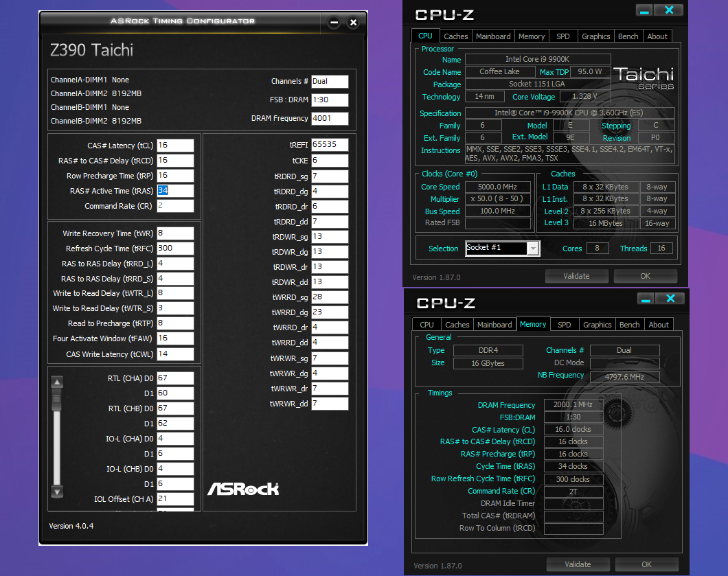
Task: Switch to Graphics tab in lower CPU-Z window
Action: (x=597, y=325)
